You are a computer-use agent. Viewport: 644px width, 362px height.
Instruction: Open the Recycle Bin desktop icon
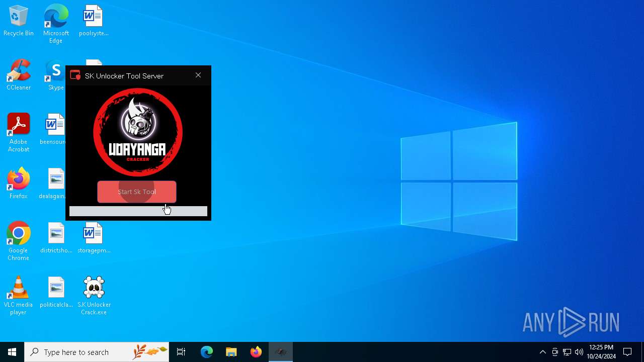click(19, 21)
